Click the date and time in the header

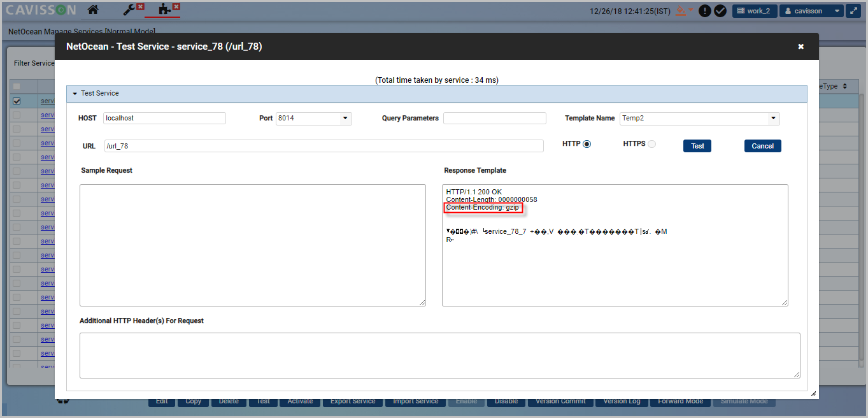[630, 11]
